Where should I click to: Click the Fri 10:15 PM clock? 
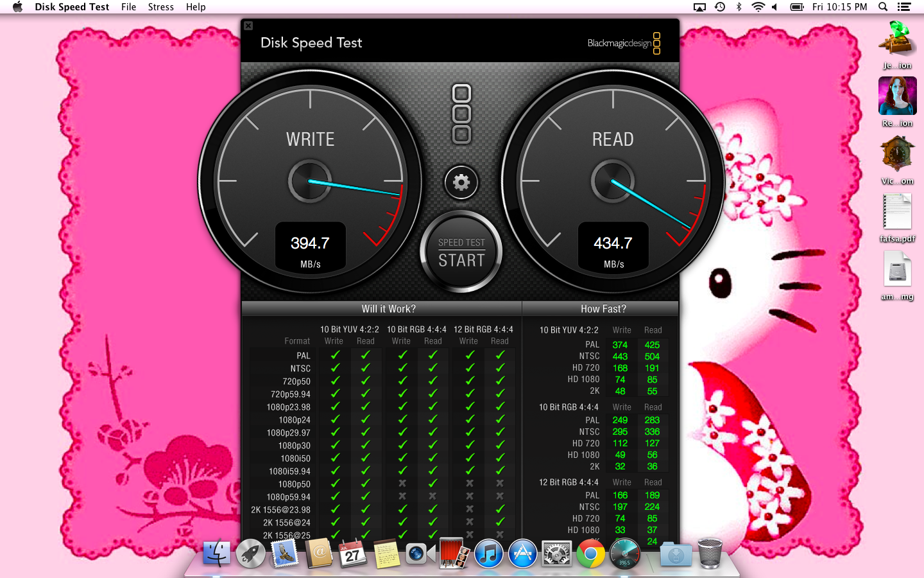point(839,7)
